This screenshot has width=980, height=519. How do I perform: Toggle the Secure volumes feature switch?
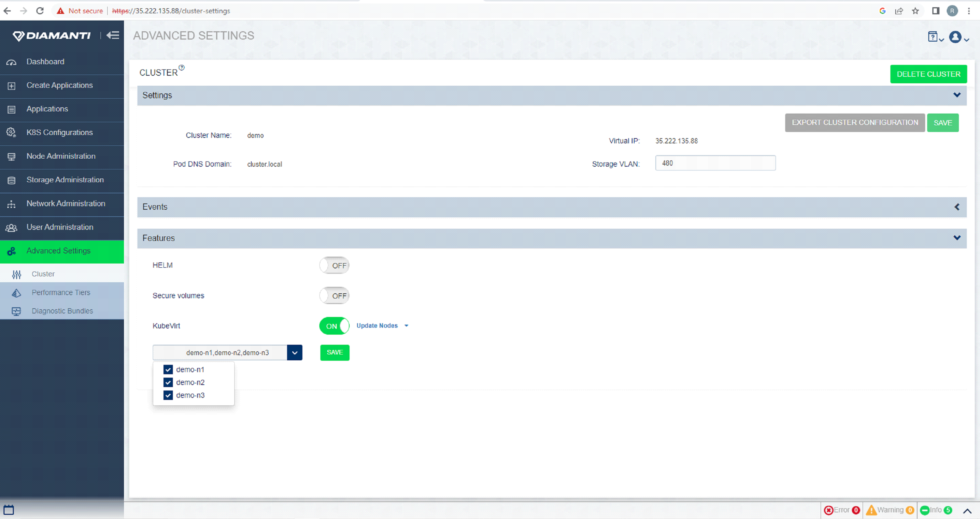[x=334, y=295]
